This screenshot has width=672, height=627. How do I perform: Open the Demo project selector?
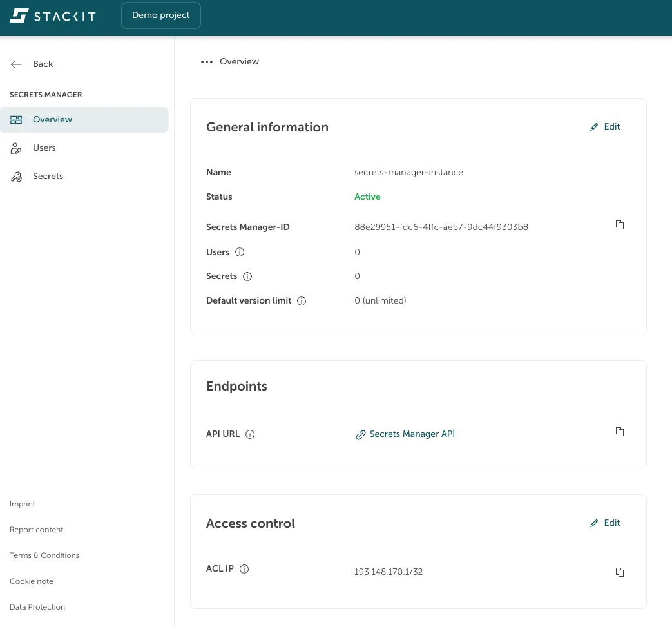click(160, 15)
